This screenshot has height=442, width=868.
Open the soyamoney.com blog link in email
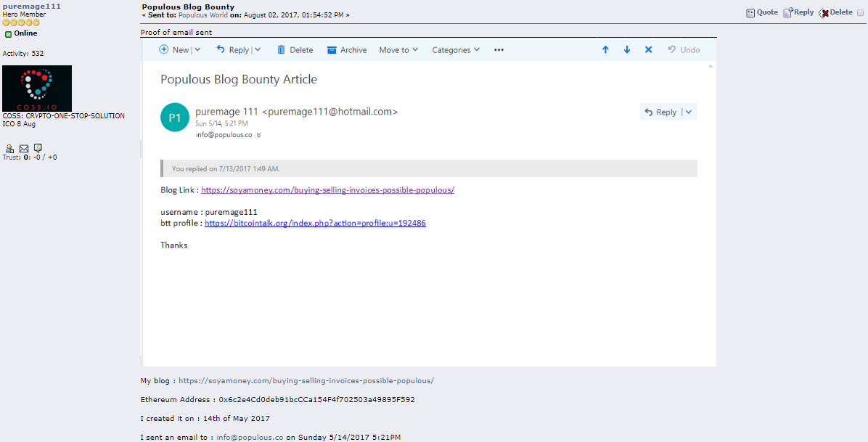(x=328, y=190)
